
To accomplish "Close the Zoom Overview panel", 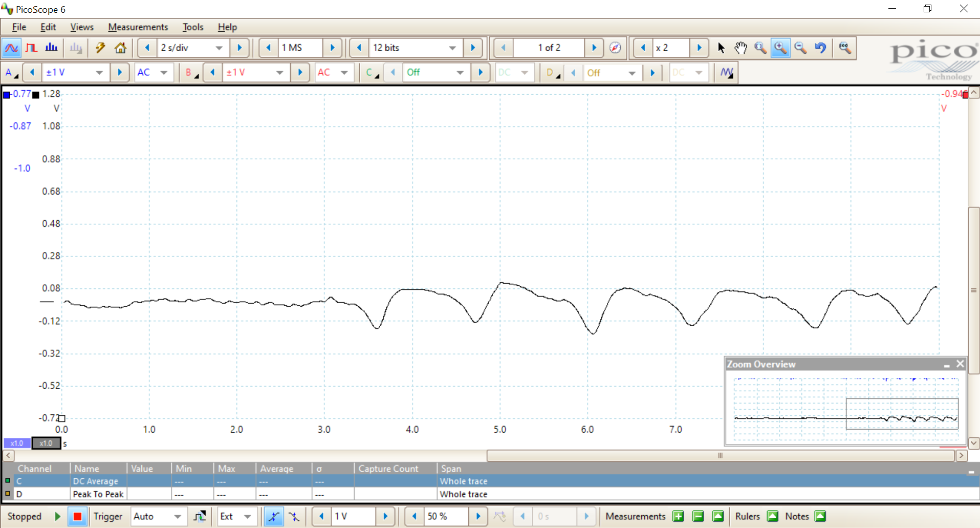I will (x=960, y=364).
